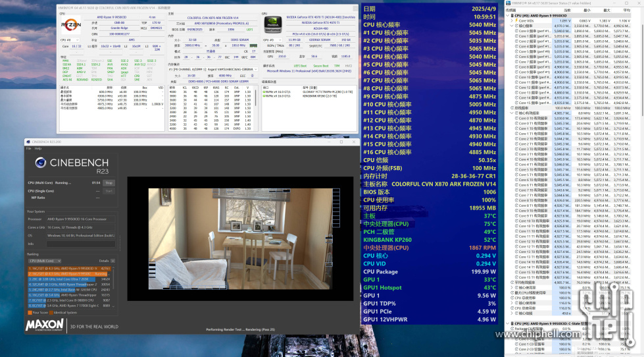
Task: Click the clock icon beside 总线频率
Action: tap(512, 108)
